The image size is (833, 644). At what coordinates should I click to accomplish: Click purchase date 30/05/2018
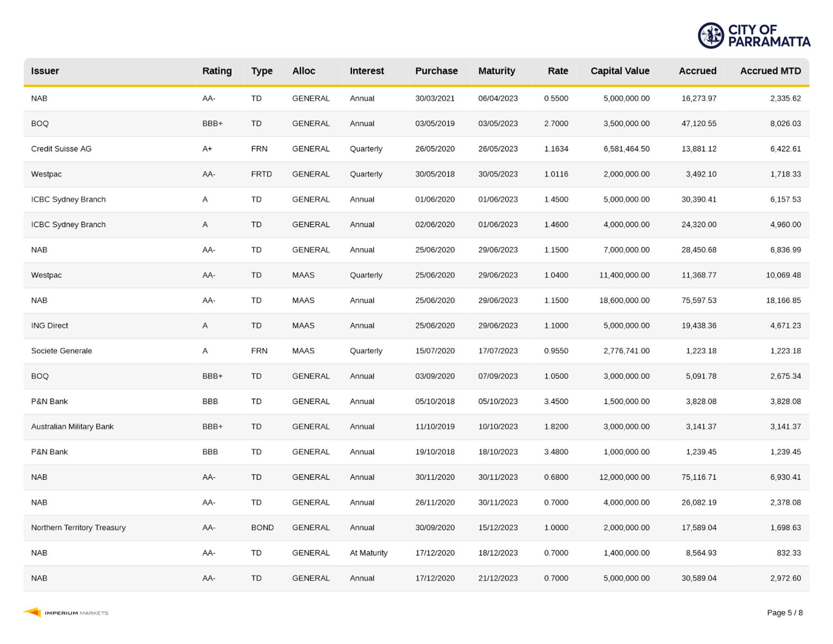tap(435, 174)
